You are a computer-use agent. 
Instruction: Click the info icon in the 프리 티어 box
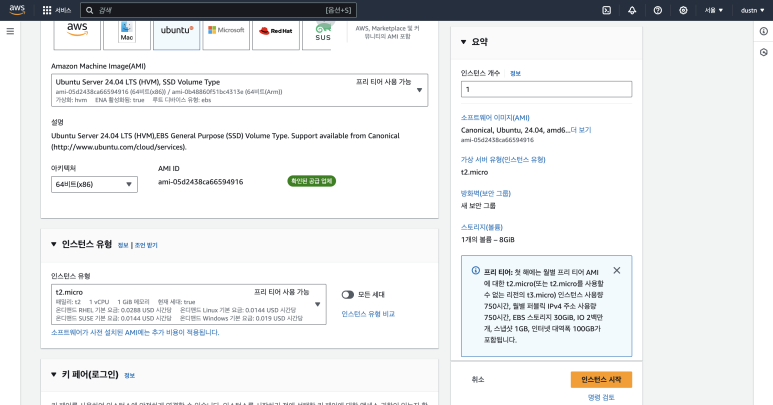point(476,270)
